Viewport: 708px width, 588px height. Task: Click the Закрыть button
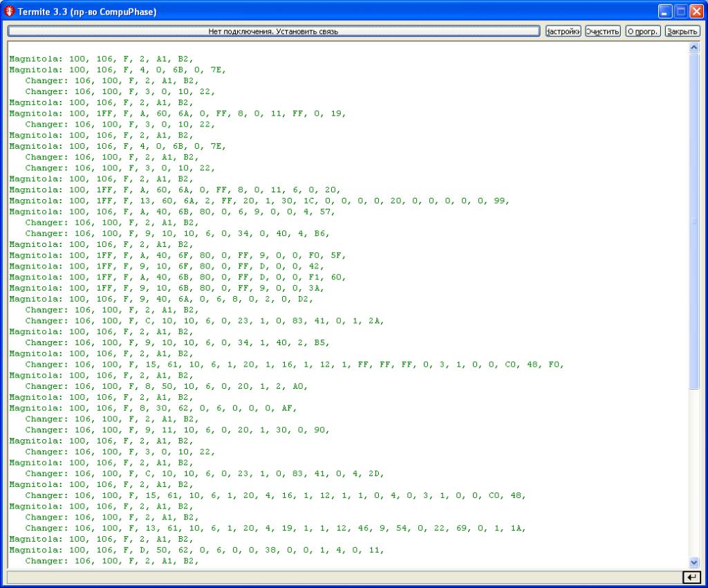(x=682, y=31)
